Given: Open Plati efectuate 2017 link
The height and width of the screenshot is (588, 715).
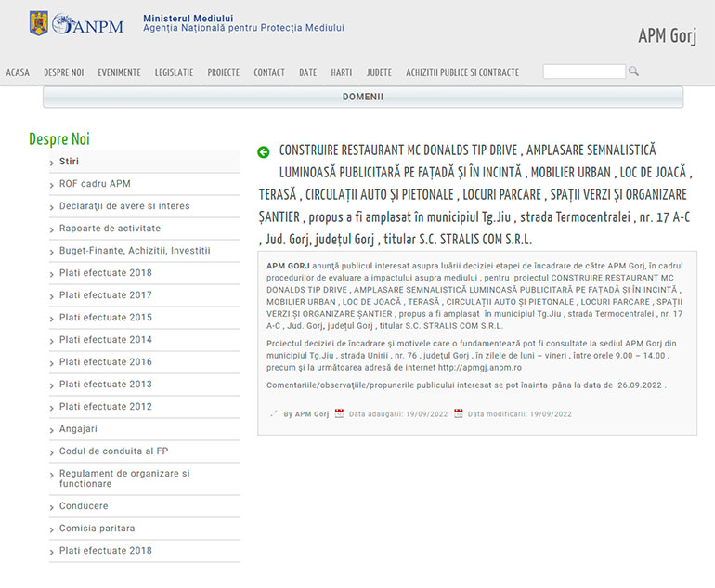Looking at the screenshot, I should pos(105,295).
